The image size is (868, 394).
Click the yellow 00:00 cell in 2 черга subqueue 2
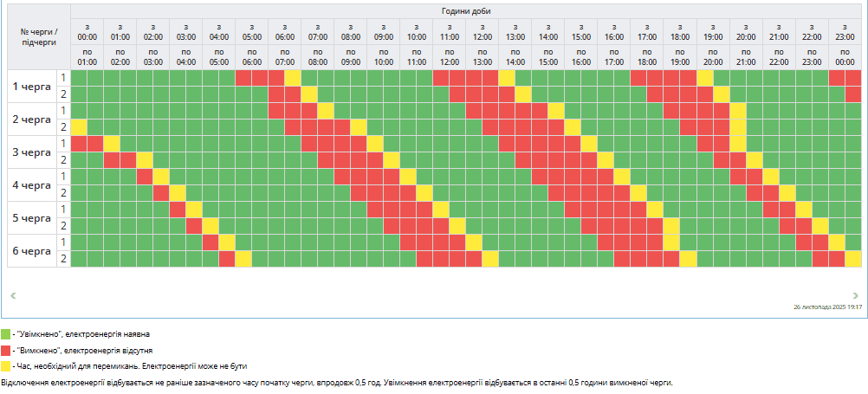79,127
